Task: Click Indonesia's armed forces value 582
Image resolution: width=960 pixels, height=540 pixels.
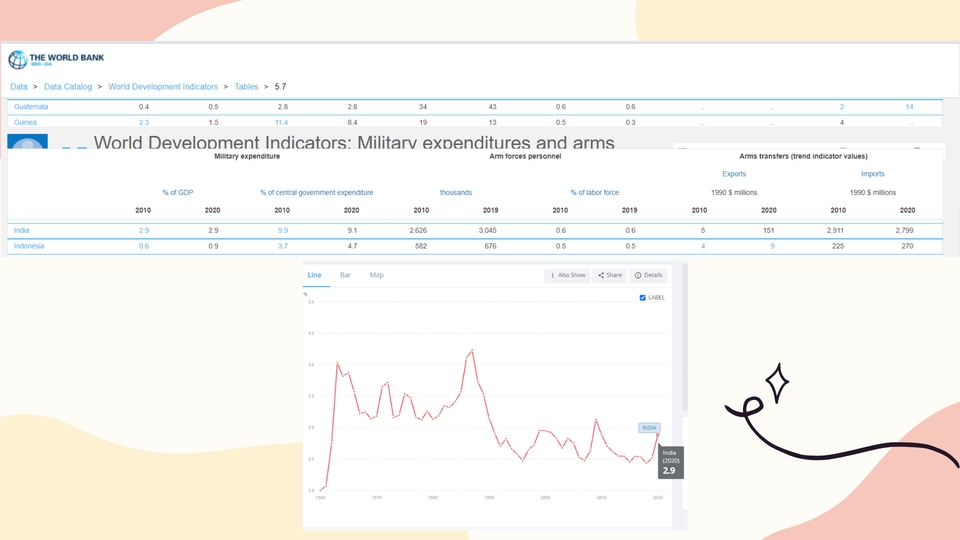Action: pos(421,246)
